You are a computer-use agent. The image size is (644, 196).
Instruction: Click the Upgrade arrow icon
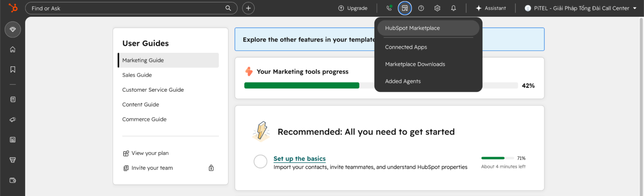[341, 8]
